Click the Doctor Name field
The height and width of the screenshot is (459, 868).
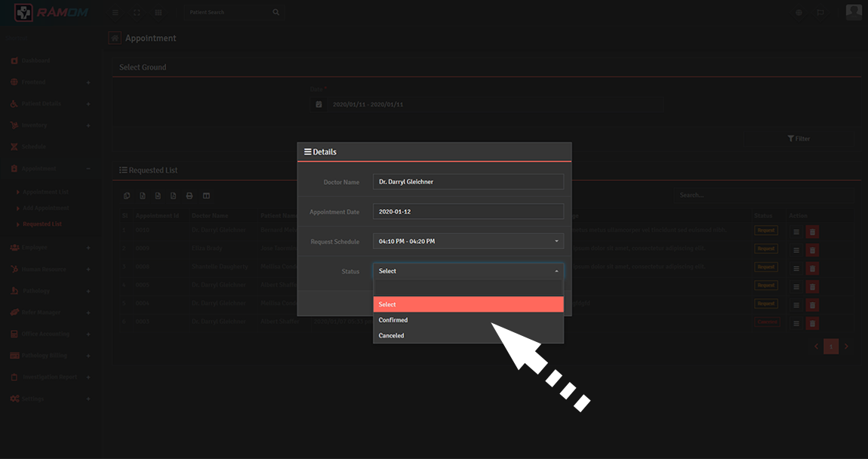[468, 182]
